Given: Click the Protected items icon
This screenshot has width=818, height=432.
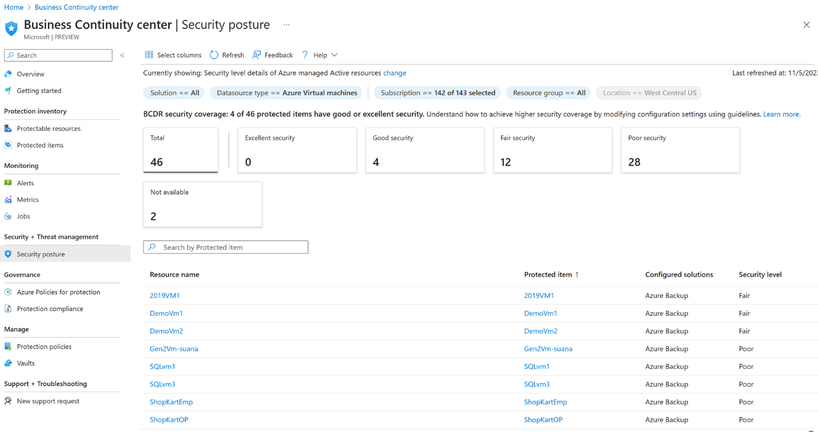Looking at the screenshot, I should click(8, 145).
